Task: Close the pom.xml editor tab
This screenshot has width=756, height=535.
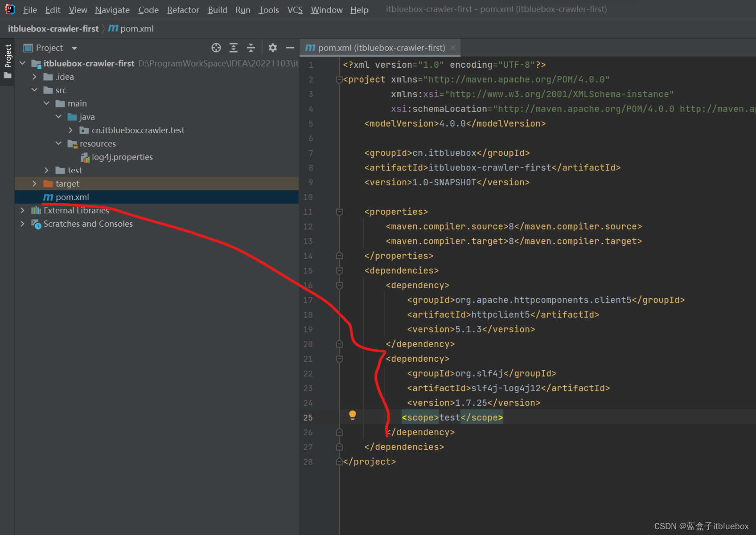Action: point(453,48)
